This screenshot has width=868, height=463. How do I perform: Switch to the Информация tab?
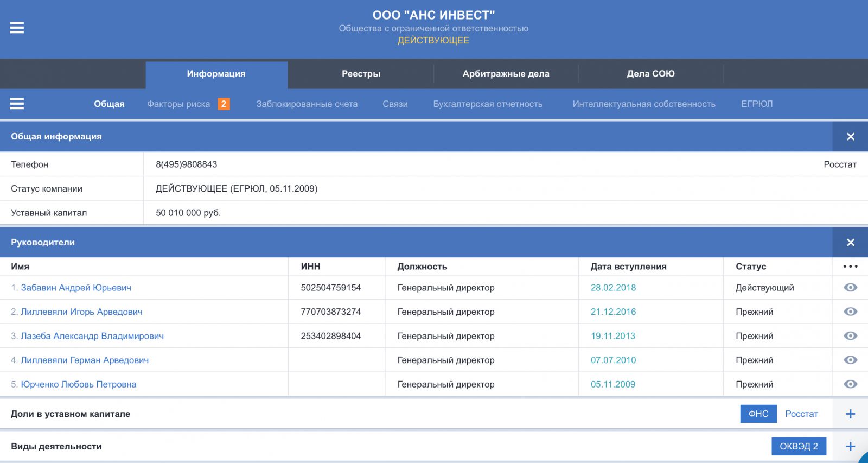coord(216,74)
